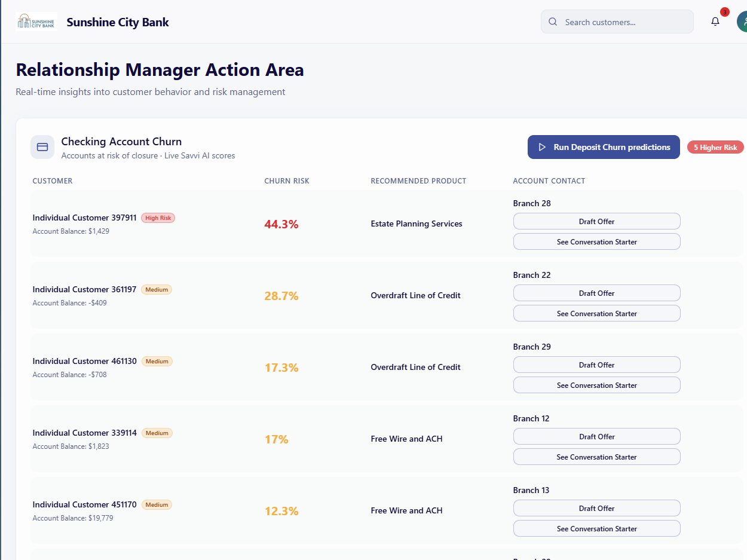Click the Checking Account Churn heading
Image resolution: width=747 pixels, height=560 pixels.
pos(121,142)
